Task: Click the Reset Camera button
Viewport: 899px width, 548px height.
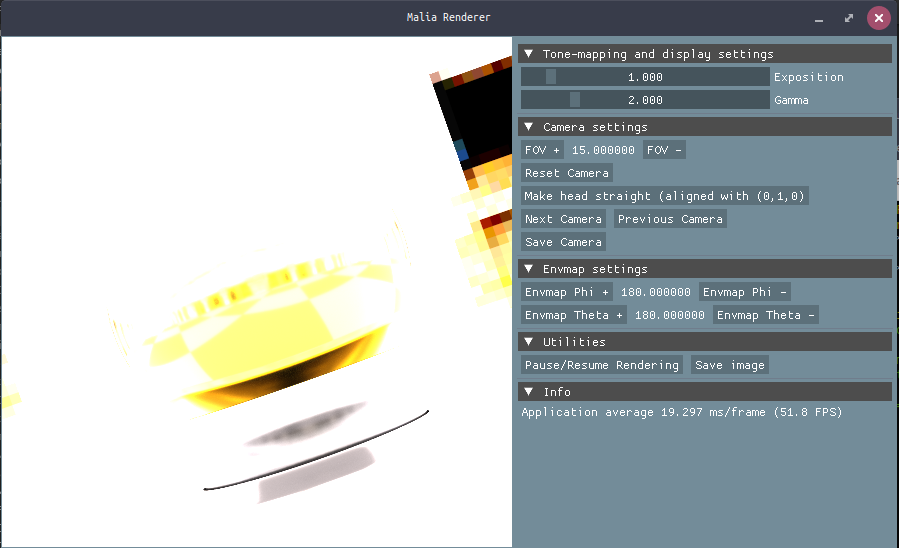Action: 566,173
